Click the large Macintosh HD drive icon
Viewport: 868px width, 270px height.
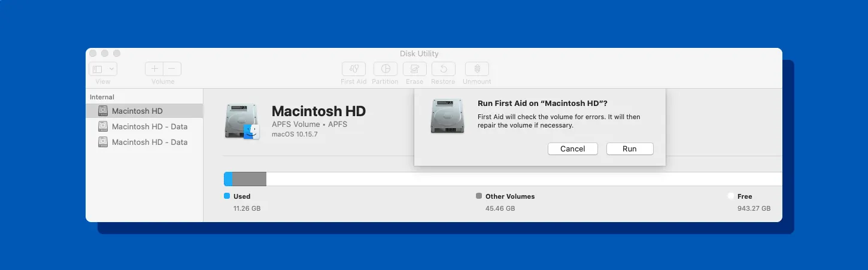pos(242,122)
